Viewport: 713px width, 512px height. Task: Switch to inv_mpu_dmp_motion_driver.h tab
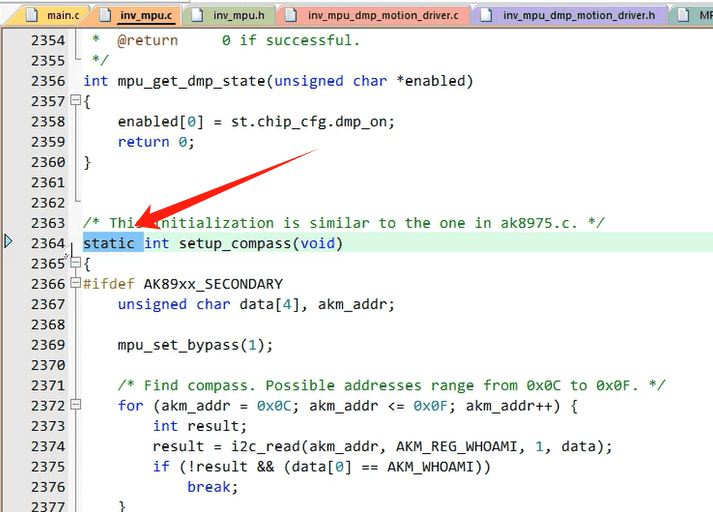point(568,15)
